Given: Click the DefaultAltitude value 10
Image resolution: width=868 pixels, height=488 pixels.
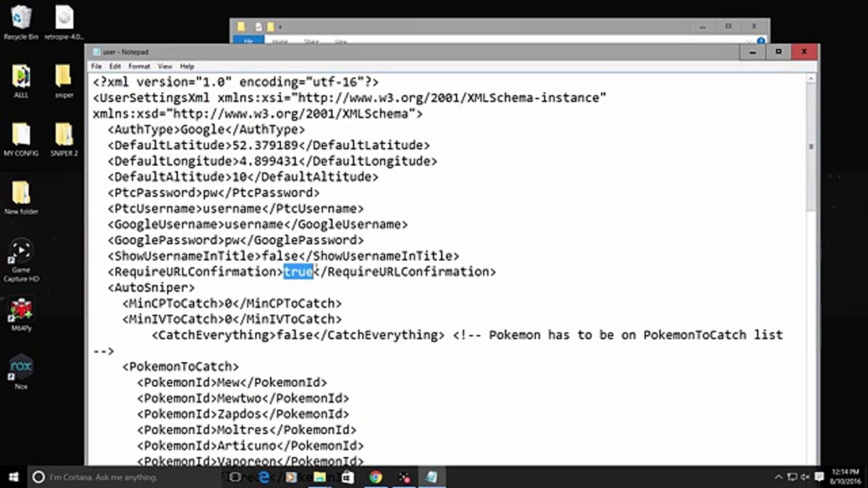Looking at the screenshot, I should click(x=239, y=177).
